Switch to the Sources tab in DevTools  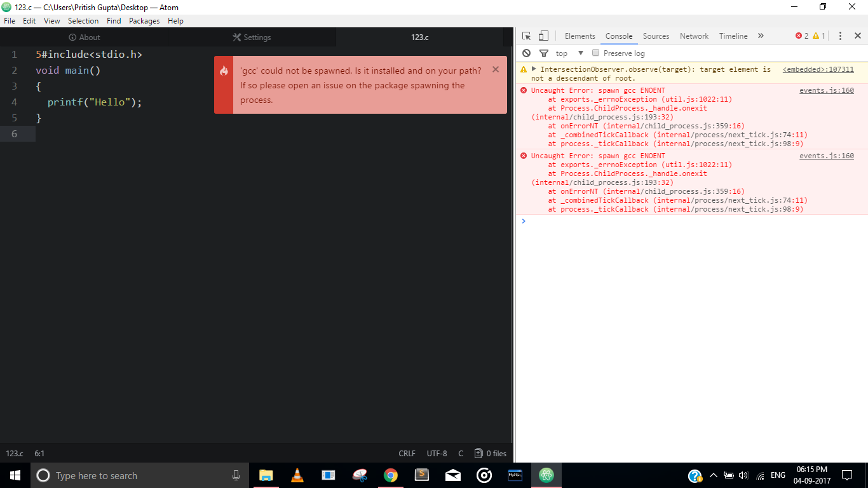[x=656, y=36]
